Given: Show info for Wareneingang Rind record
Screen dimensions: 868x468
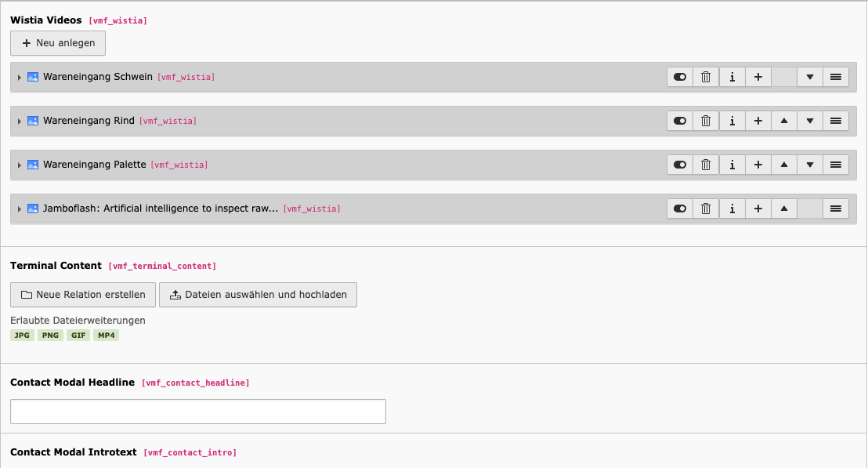Looking at the screenshot, I should [732, 121].
